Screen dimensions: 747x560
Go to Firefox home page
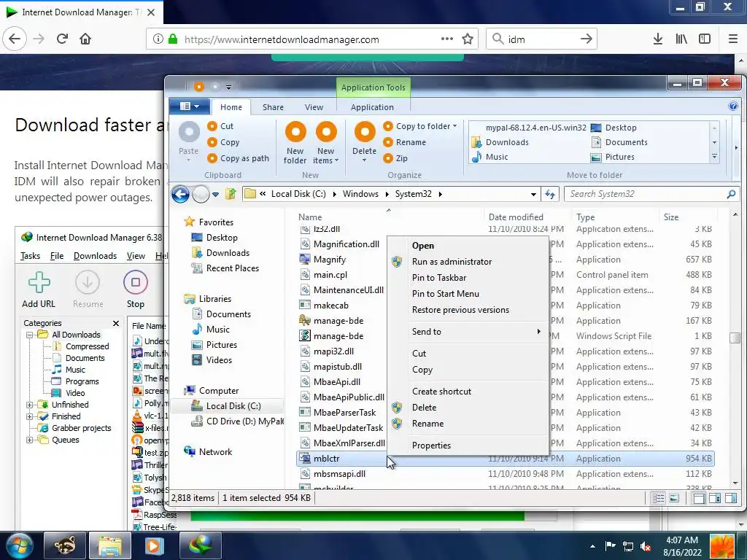coord(85,39)
